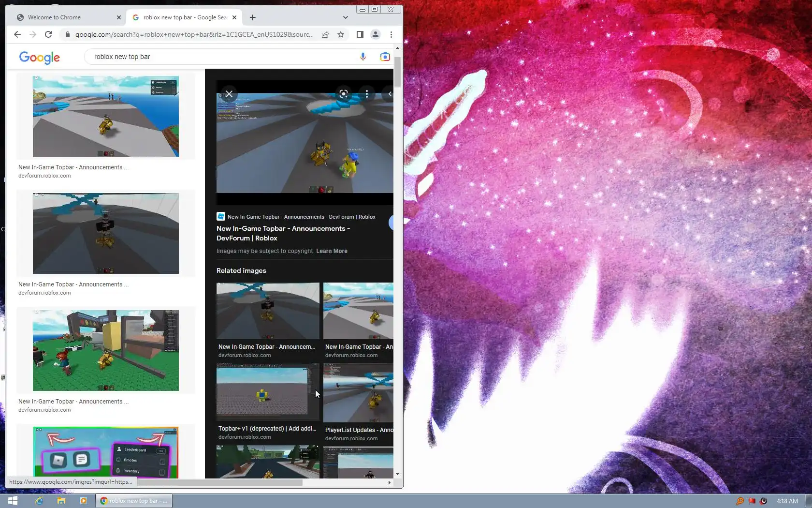Viewport: 812px width, 508px height.
Task: Start voice search with the microphone
Action: 363,57
